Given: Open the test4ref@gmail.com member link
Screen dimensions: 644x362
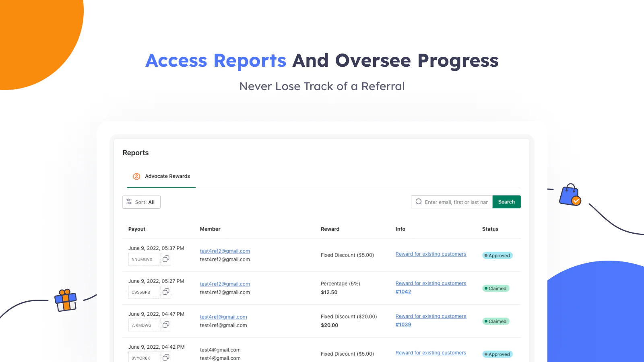Looking at the screenshot, I should click(x=223, y=317).
